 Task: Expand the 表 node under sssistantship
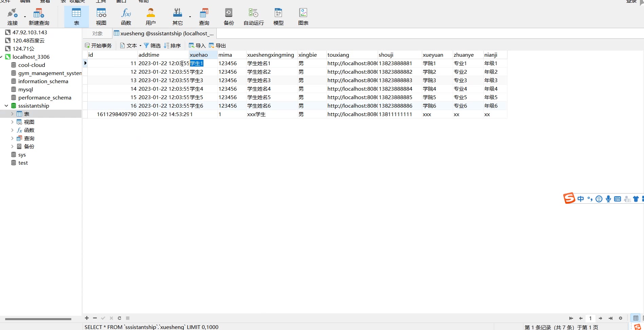(12, 114)
